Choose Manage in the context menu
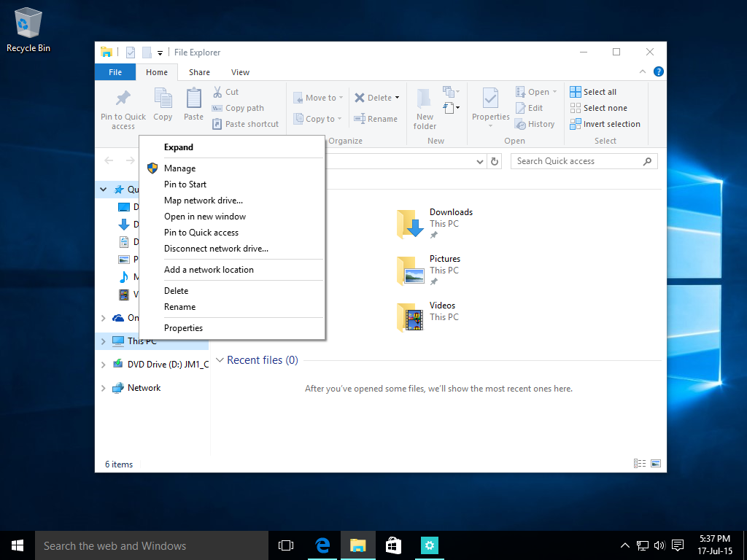 pos(232,168)
